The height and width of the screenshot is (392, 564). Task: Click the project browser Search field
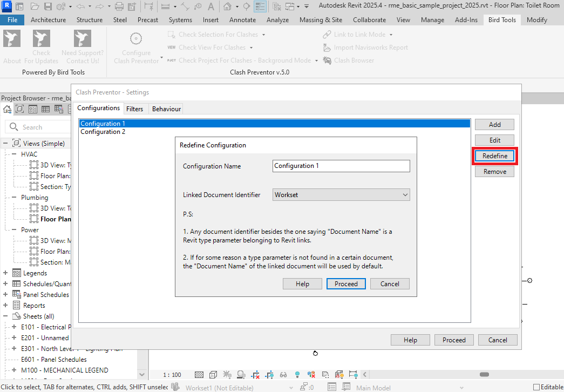pos(38,127)
